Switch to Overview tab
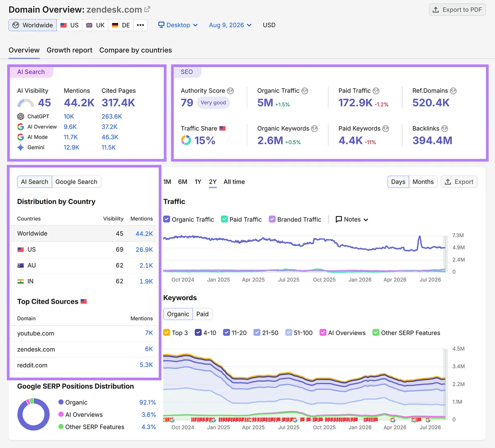495x448 pixels. (x=24, y=50)
